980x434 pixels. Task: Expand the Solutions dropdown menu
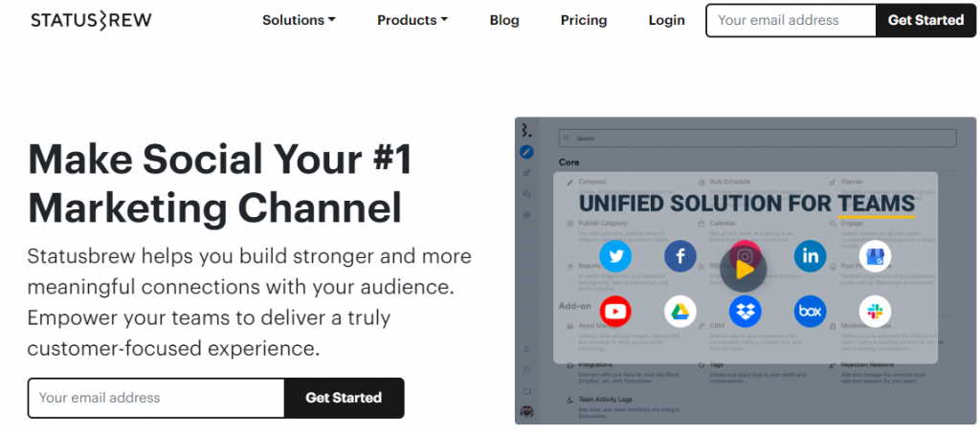tap(299, 20)
